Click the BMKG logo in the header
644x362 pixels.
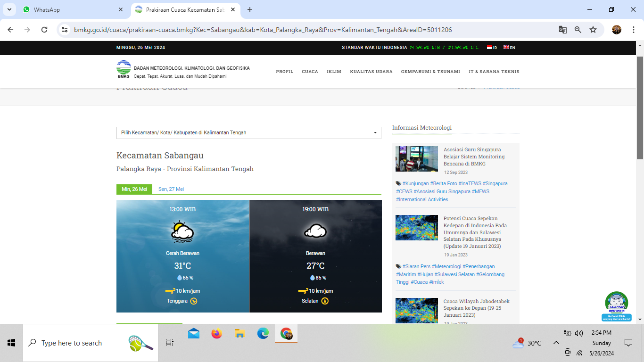click(x=124, y=69)
